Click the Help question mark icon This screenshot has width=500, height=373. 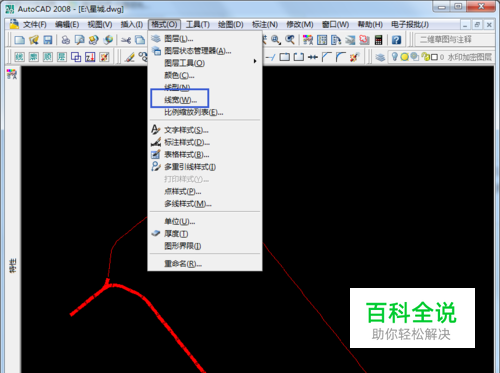[x=396, y=40]
